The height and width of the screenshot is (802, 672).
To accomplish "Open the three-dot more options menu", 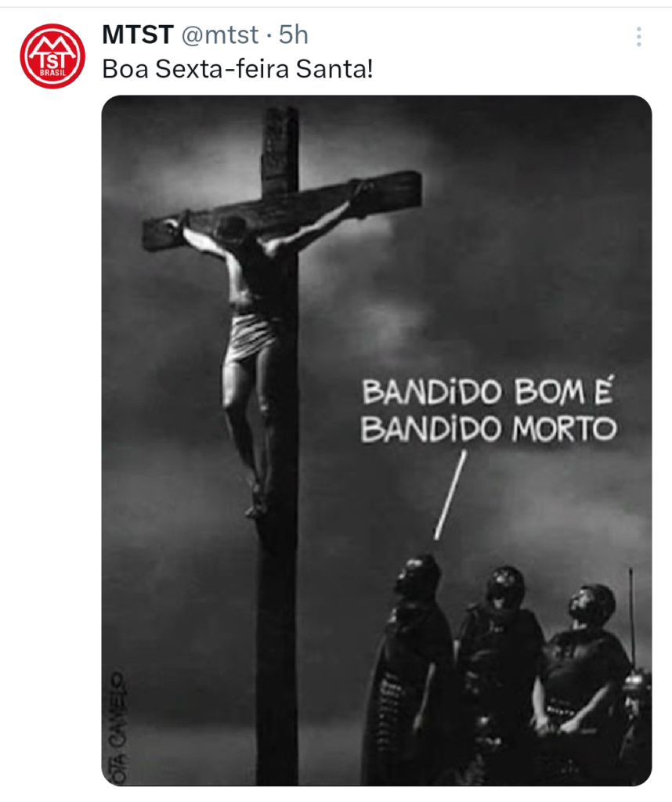I will [639, 37].
